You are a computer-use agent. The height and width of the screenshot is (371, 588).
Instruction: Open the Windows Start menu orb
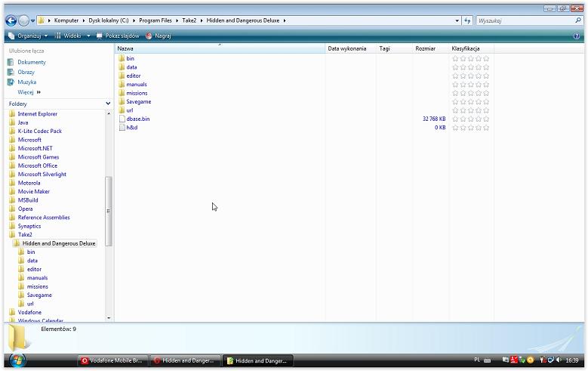[16, 360]
